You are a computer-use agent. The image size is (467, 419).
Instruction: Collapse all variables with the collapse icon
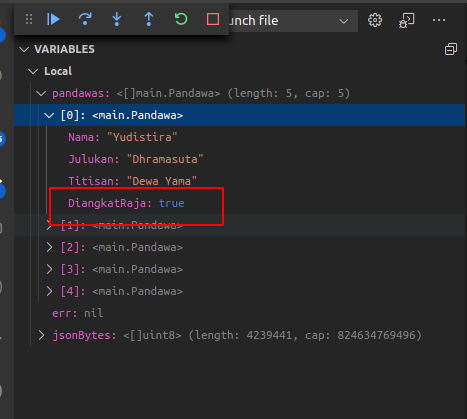451,49
